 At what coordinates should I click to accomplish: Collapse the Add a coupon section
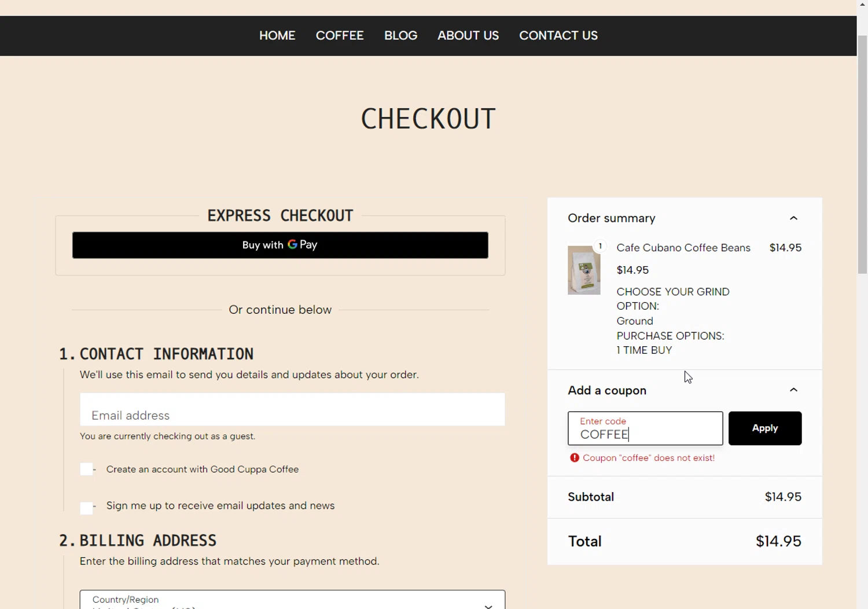(x=793, y=390)
